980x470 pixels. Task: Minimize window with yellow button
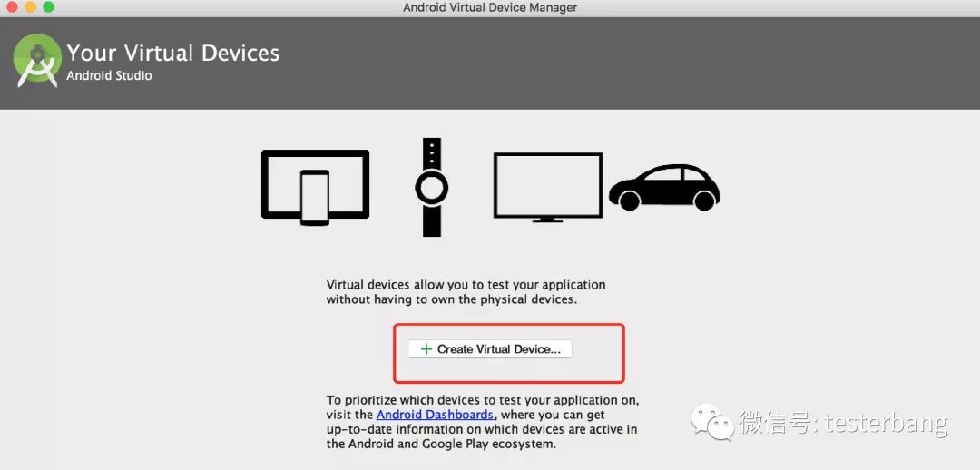point(30,7)
